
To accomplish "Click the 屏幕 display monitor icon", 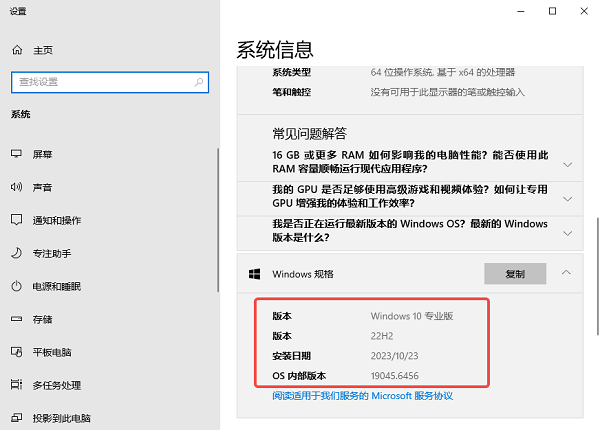I will tap(16, 154).
